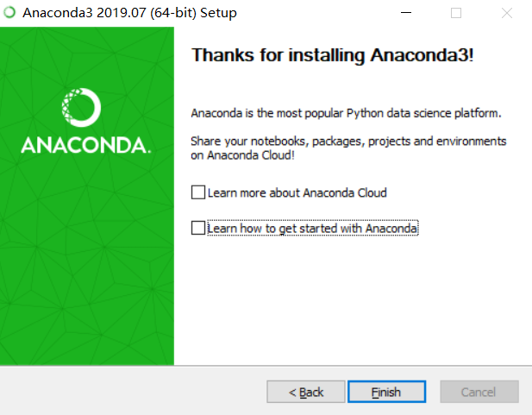Screen dimensions: 532x415
Task: Enable the Learn how to get started checkbox
Action: coord(198,228)
